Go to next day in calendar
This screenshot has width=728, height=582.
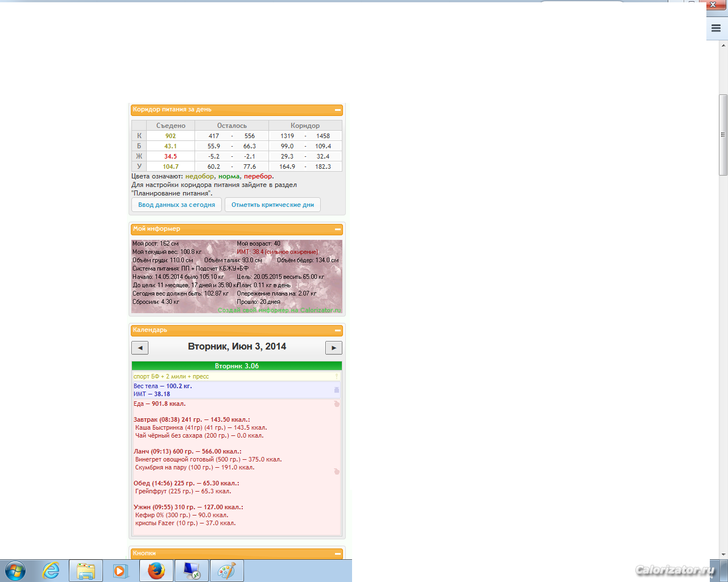[x=334, y=347]
